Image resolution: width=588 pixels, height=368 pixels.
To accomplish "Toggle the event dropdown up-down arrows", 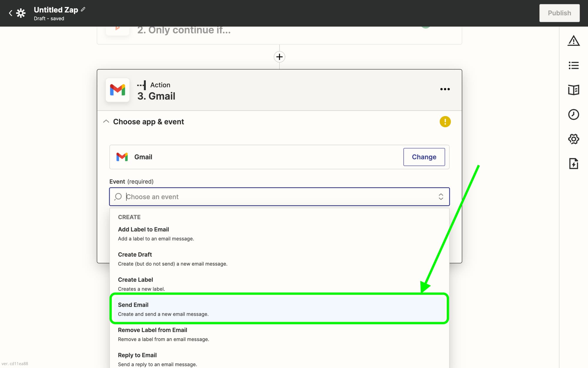I will coord(441,197).
